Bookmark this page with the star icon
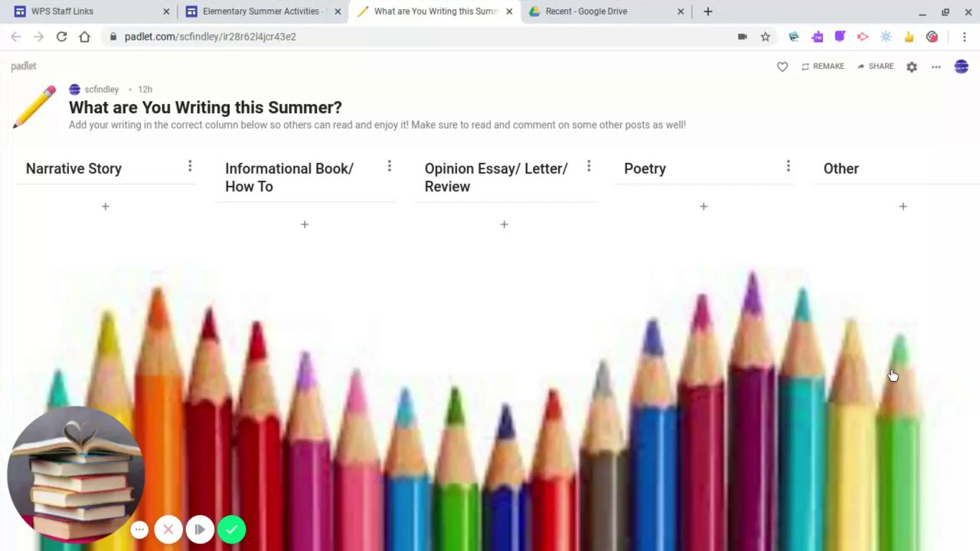This screenshot has height=551, width=980. 765,37
